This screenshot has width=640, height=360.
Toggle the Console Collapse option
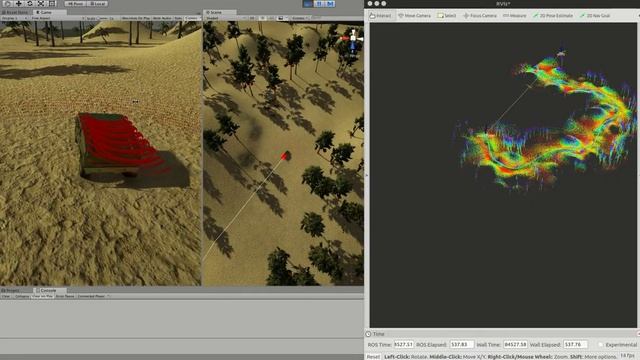pos(22,296)
